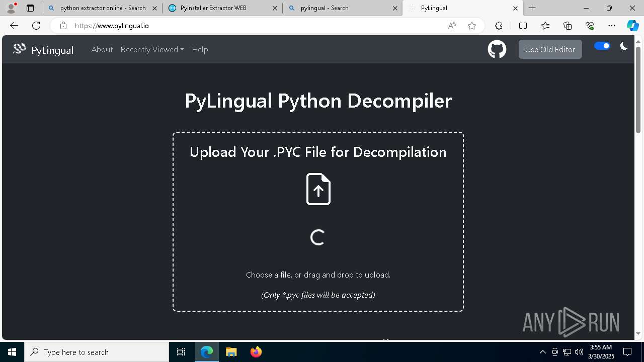
Task: Toggle Split screen view
Action: click(x=523, y=26)
